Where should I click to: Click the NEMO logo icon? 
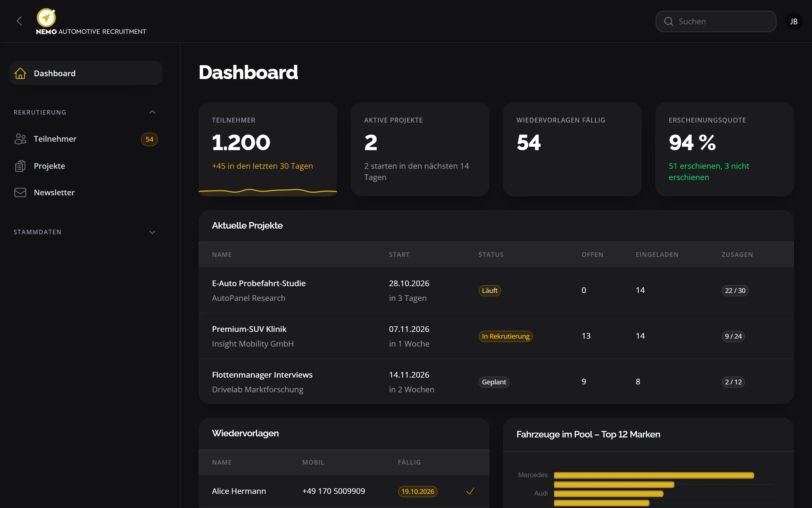46,17
